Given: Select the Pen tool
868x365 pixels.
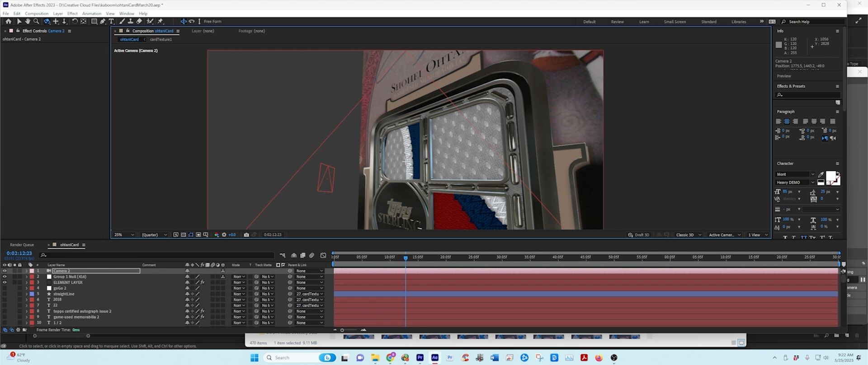Looking at the screenshot, I should click(x=103, y=21).
